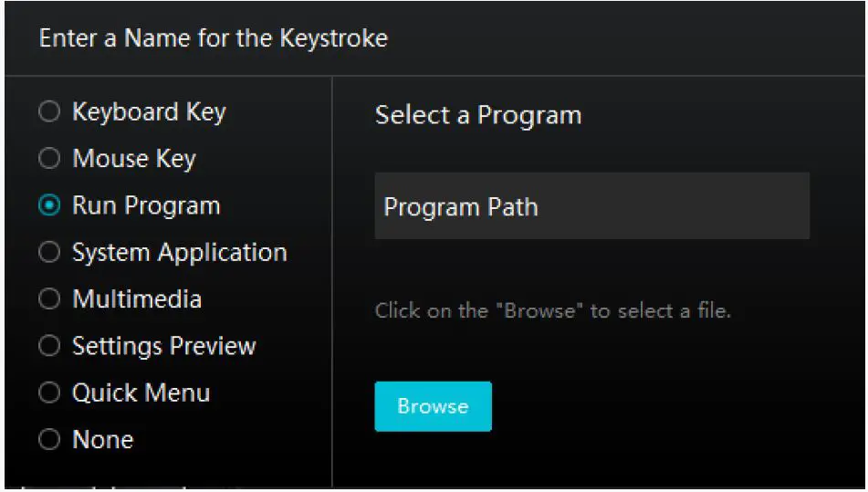The width and height of the screenshot is (868, 492).
Task: Click the "System Application" label text
Action: (x=179, y=253)
